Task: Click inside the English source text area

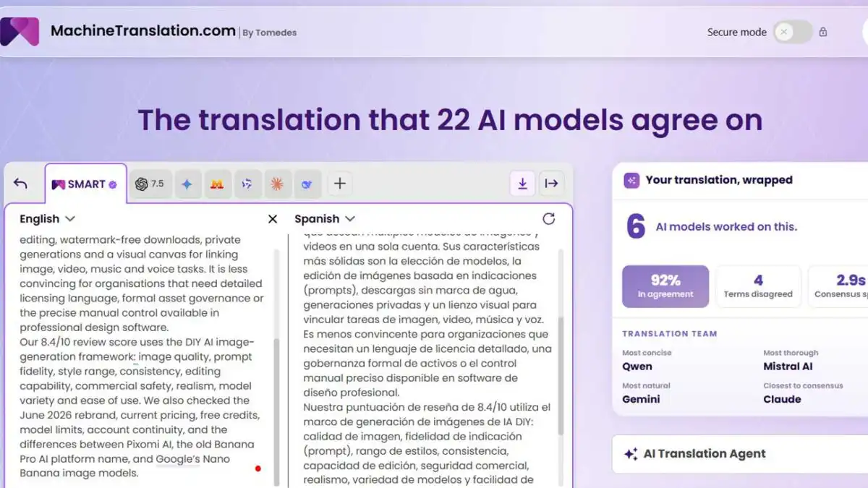Action: [x=141, y=356]
